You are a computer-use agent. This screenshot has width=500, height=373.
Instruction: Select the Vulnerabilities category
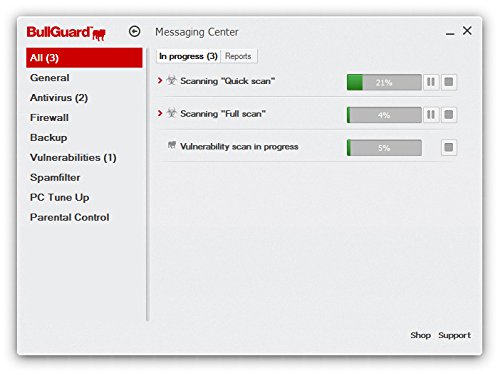pos(73,158)
